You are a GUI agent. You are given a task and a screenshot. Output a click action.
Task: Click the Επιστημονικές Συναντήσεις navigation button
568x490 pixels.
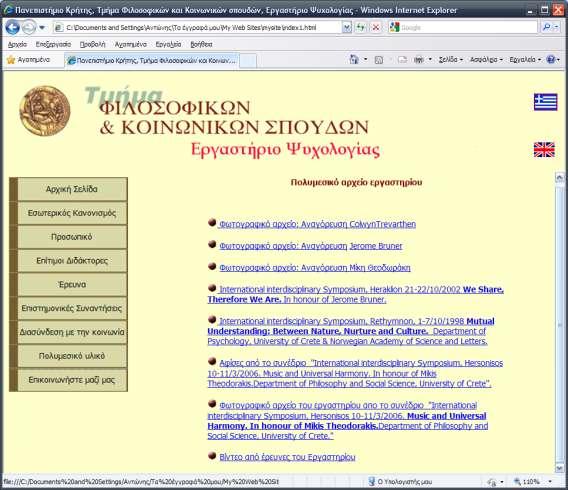click(72, 309)
